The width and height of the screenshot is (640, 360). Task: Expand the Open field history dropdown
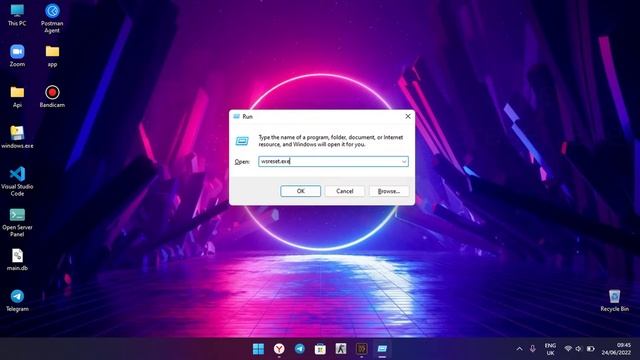404,161
